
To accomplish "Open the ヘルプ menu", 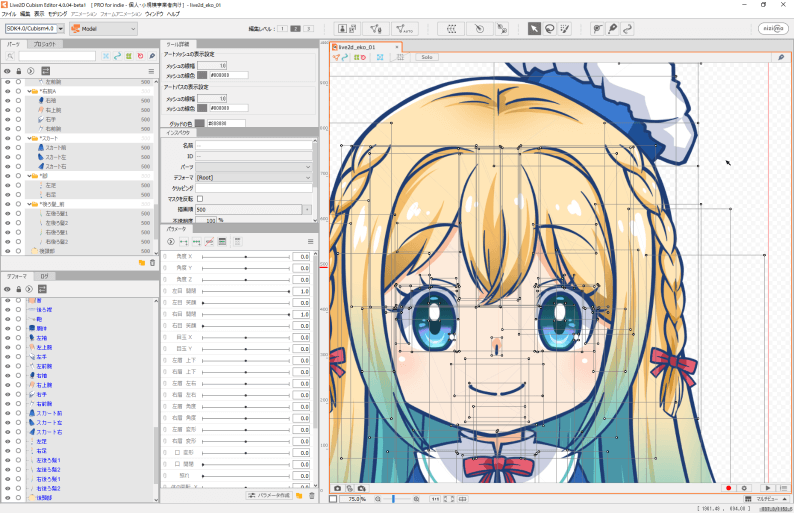I will click(173, 14).
